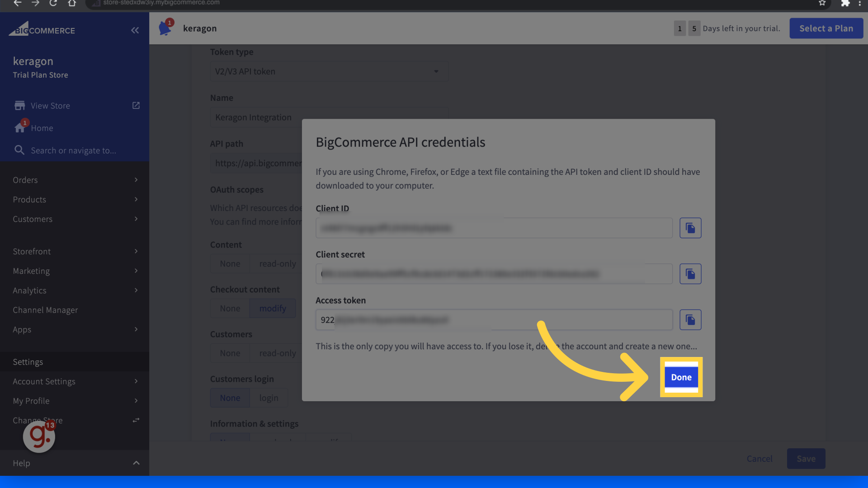Copy the Access token to clipboard
868x488 pixels.
(x=690, y=320)
